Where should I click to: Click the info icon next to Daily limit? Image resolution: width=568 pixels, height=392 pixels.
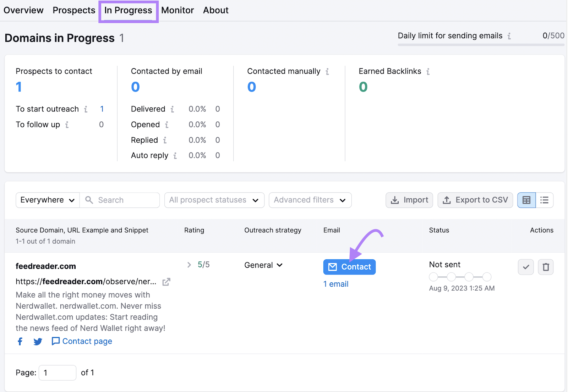pos(510,36)
